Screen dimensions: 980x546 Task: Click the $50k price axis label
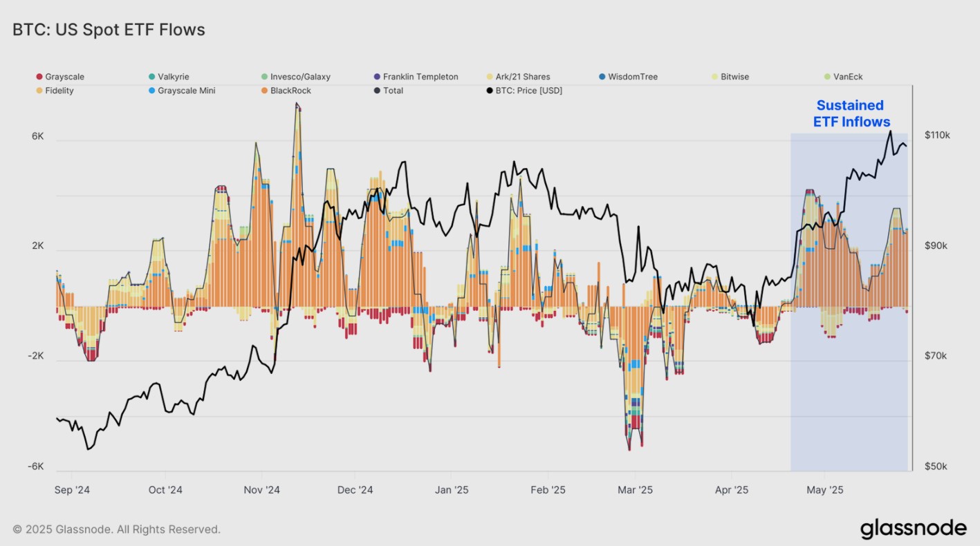coord(936,467)
